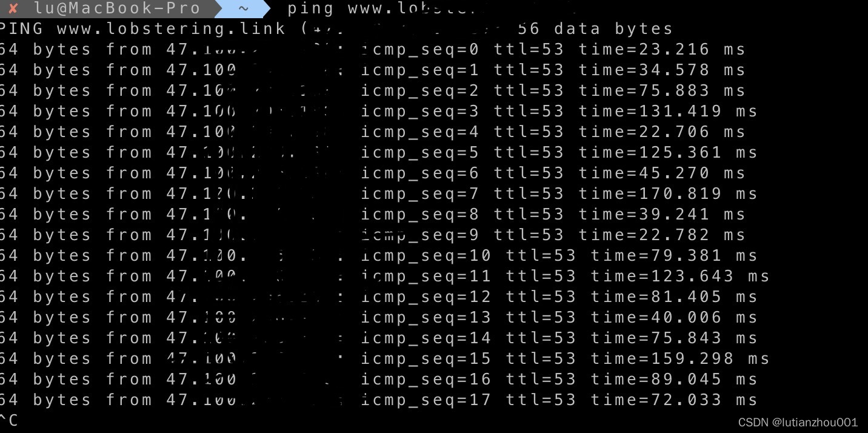868x433 pixels.
Task: Click the icmp_seq=2 text
Action: (420, 91)
